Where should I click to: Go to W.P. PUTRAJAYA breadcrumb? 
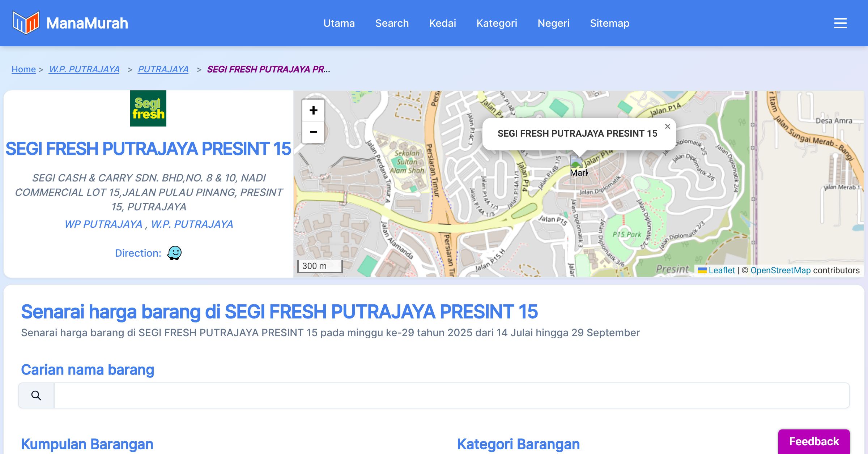[84, 69]
